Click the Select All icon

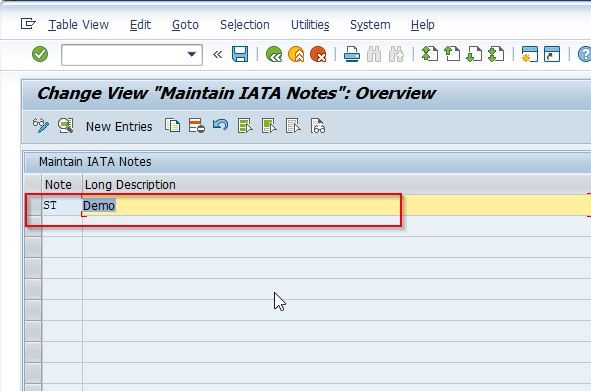click(245, 126)
